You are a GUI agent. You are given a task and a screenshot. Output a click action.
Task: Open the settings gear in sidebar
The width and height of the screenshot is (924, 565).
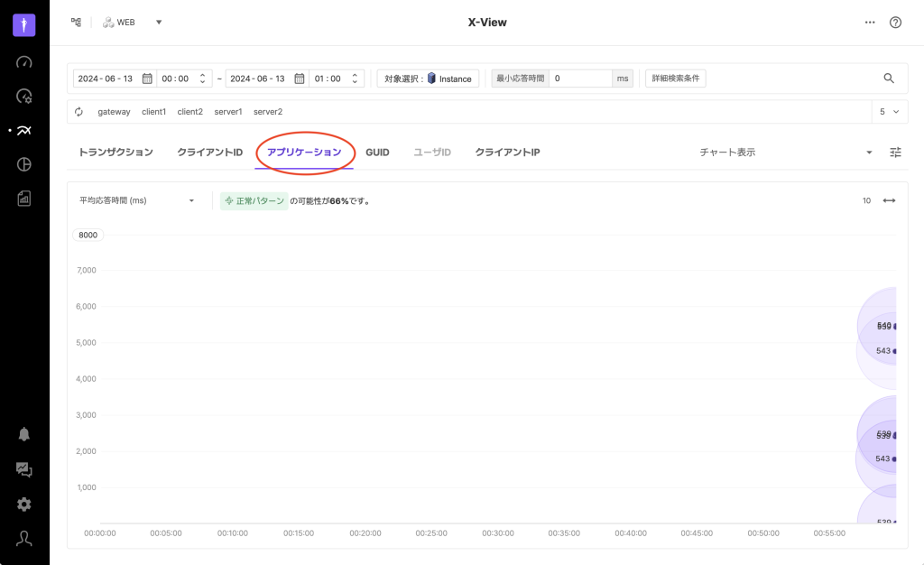[x=24, y=505]
